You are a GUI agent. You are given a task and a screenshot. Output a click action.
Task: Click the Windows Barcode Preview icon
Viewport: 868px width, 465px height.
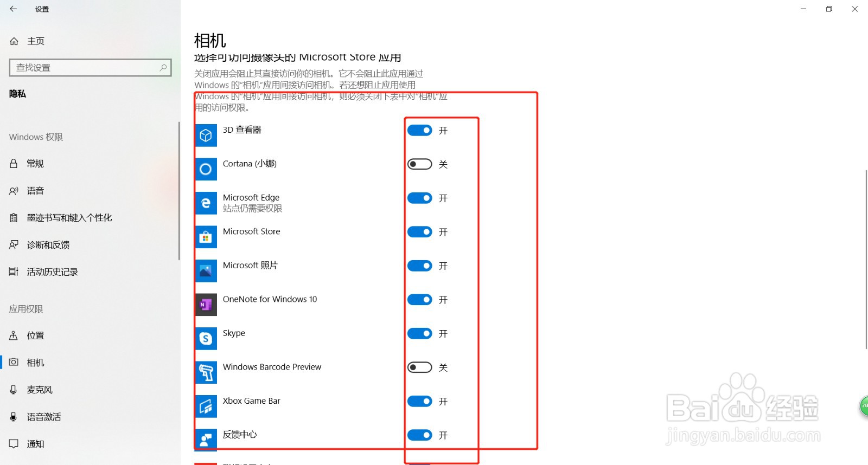206,372
